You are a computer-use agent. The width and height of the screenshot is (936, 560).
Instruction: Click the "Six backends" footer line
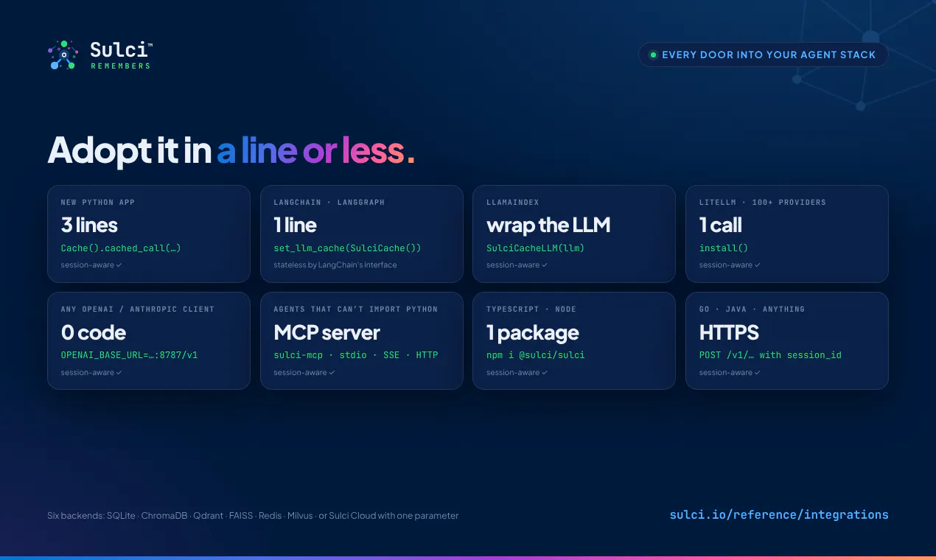(253, 516)
